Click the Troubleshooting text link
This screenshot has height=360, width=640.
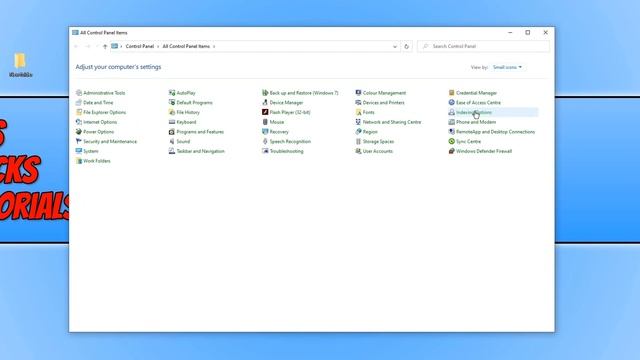point(287,151)
